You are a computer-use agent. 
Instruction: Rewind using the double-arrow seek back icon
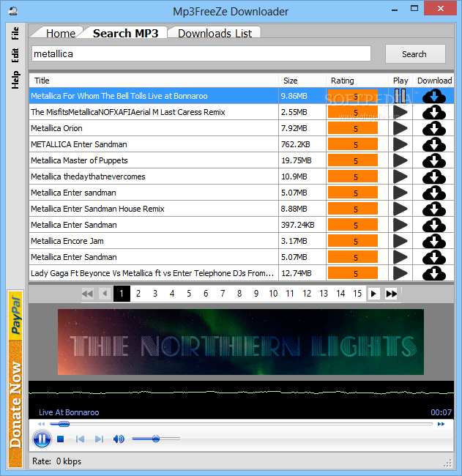click(x=41, y=424)
